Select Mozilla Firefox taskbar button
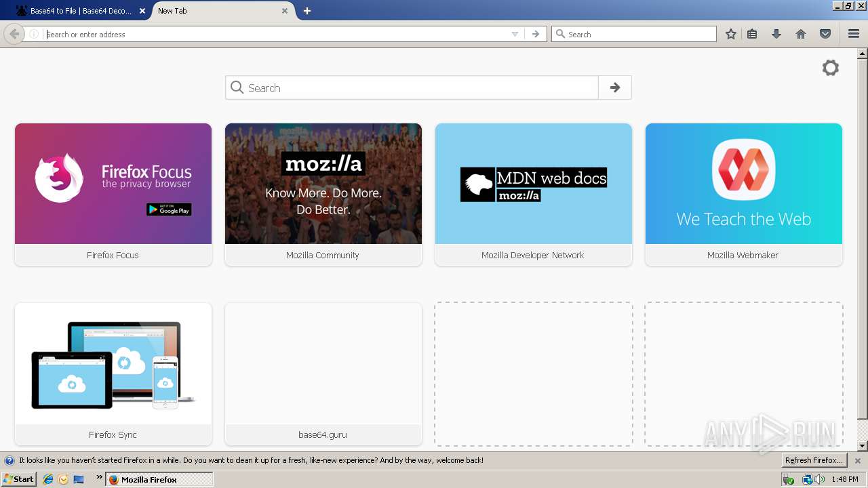The image size is (868, 488). pyautogui.click(x=160, y=479)
